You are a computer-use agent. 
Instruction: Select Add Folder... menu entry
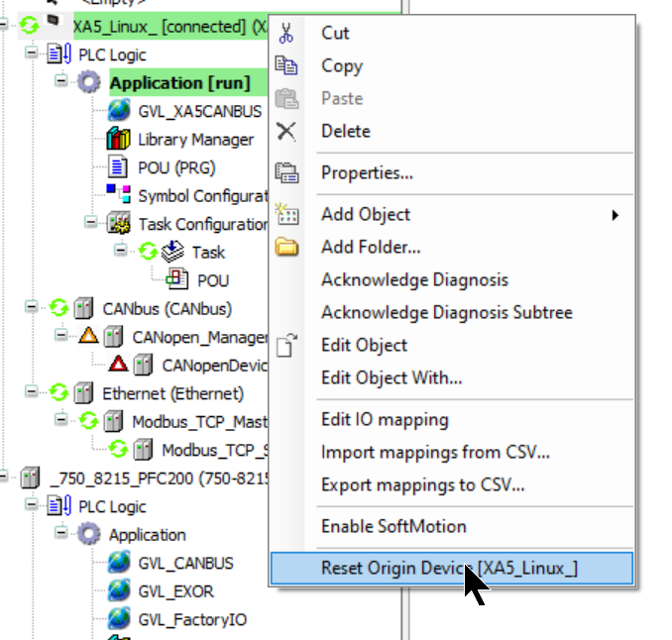(x=452, y=247)
